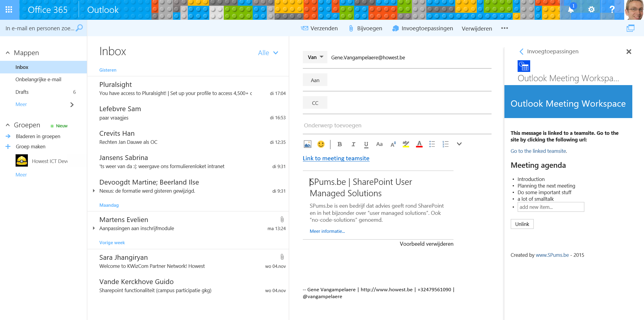Screen dimensions: 644x320
Task: Click the Aan recipients button
Action: (x=315, y=80)
